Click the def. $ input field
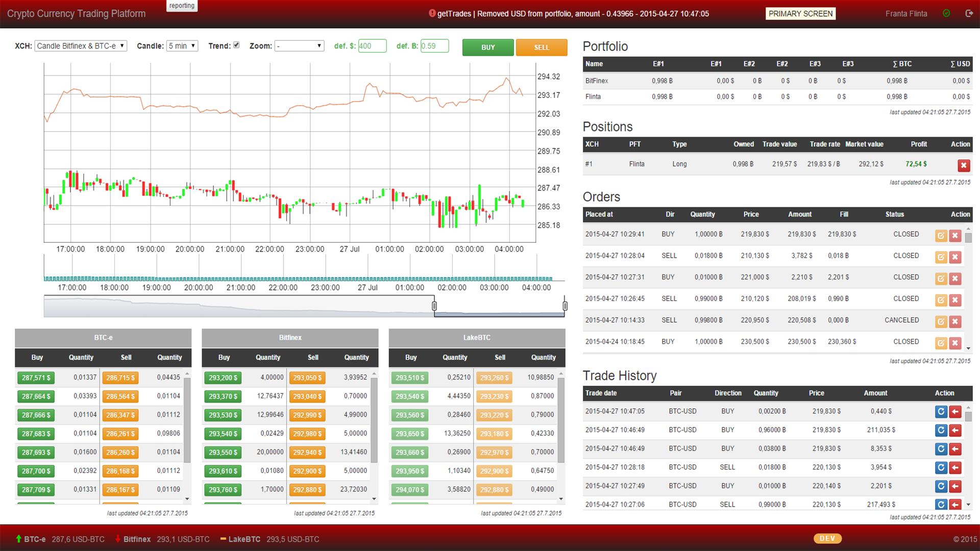 372,46
